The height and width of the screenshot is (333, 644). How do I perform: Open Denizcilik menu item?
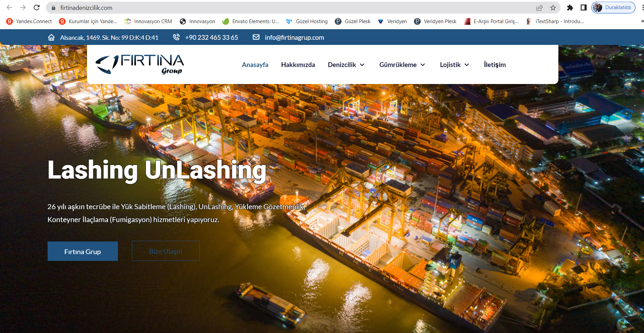point(342,65)
